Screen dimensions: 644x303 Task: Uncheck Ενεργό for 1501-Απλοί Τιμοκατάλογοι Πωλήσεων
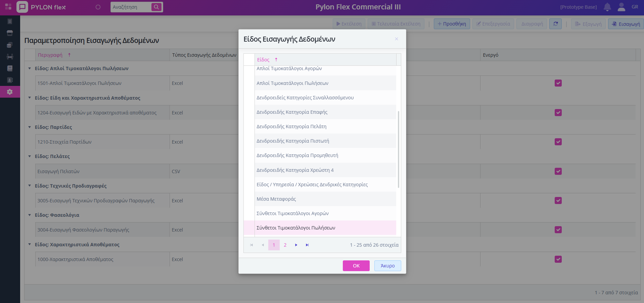(558, 83)
